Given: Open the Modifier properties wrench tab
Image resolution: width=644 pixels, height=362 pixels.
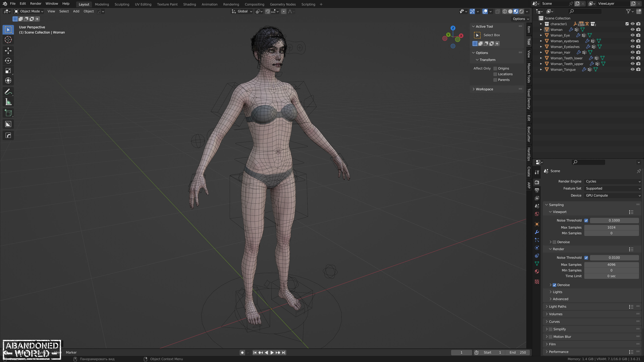Looking at the screenshot, I should tap(537, 232).
